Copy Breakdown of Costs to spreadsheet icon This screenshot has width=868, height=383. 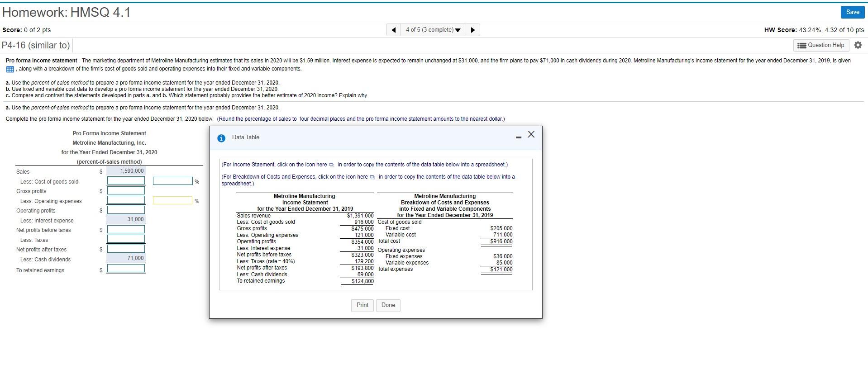pyautogui.click(x=372, y=177)
